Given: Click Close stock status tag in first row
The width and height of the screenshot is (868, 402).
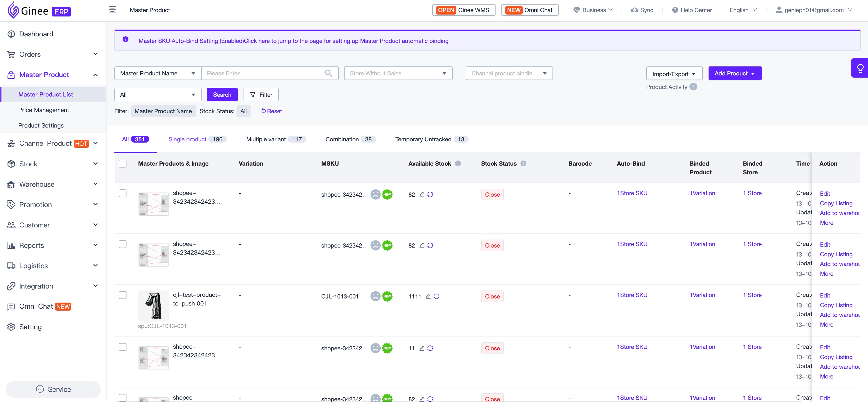Looking at the screenshot, I should point(492,195).
